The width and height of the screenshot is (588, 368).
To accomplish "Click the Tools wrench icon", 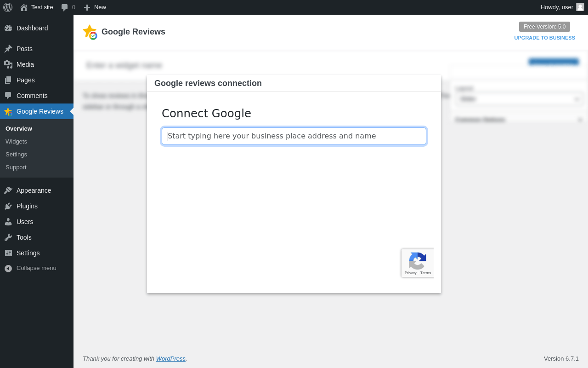I will click(8, 237).
